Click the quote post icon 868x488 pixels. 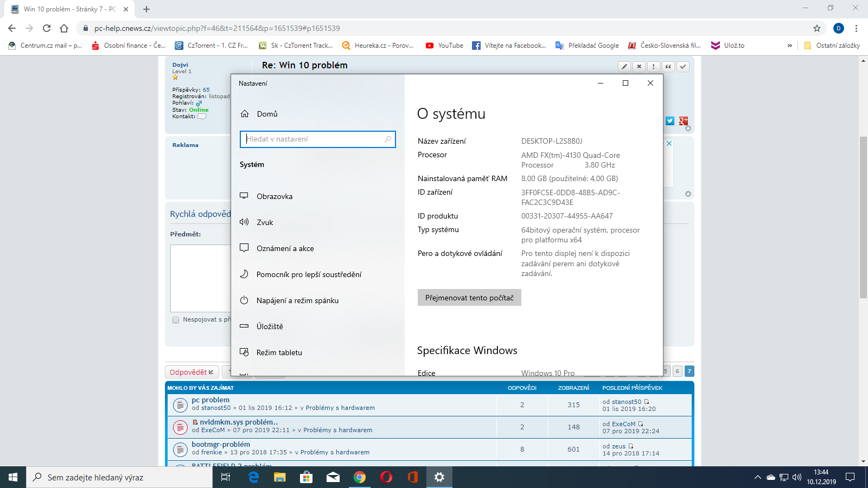(x=668, y=67)
